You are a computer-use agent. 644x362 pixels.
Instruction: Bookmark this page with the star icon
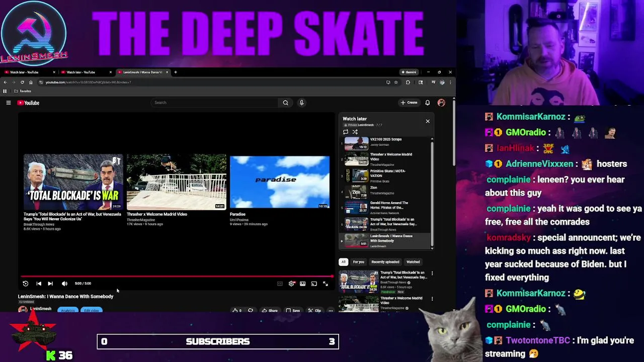(x=396, y=82)
